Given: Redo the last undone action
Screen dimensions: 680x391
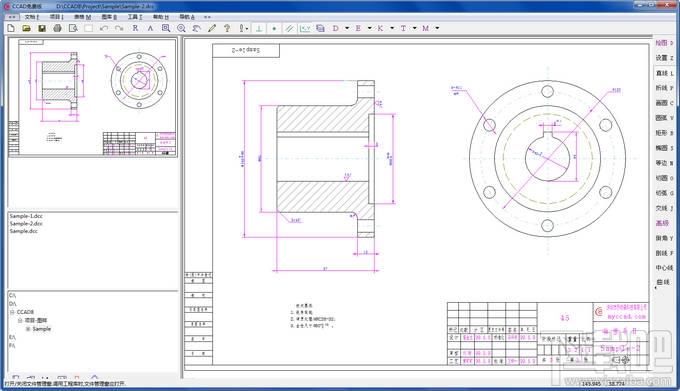Looking at the screenshot, I should pos(119,28).
